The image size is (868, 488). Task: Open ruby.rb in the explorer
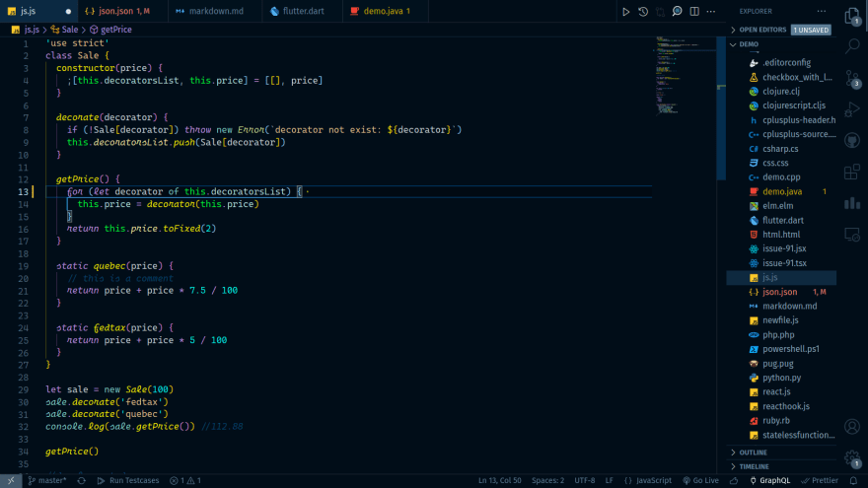tap(781, 421)
